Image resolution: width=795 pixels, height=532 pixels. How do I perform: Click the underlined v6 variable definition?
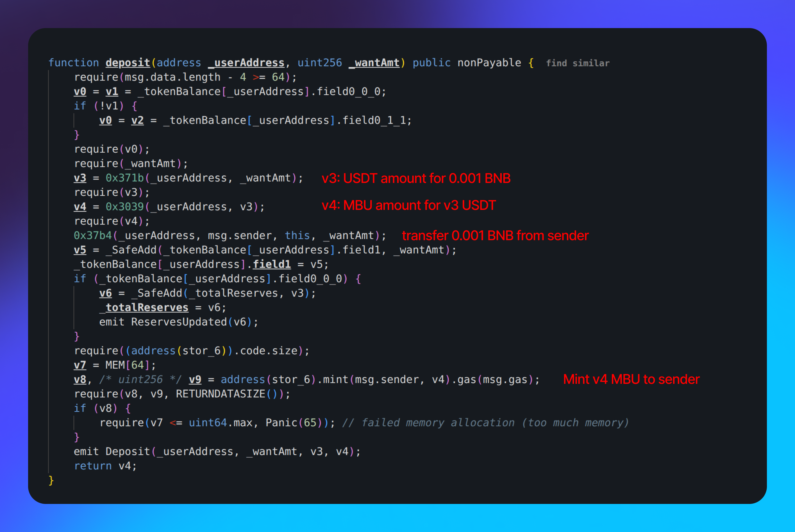tap(105, 293)
